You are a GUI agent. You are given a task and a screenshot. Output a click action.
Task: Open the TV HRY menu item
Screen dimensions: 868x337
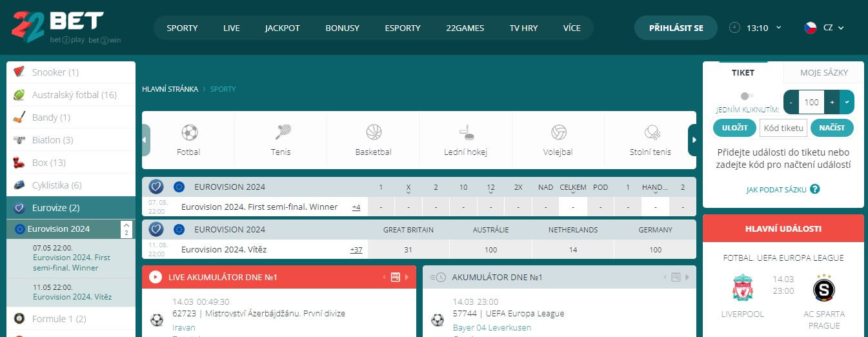tap(523, 28)
